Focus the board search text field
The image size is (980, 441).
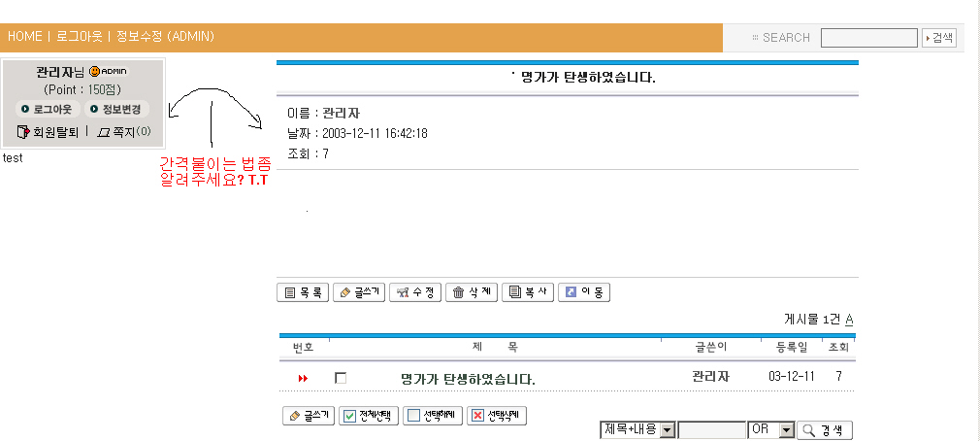pyautogui.click(x=712, y=430)
